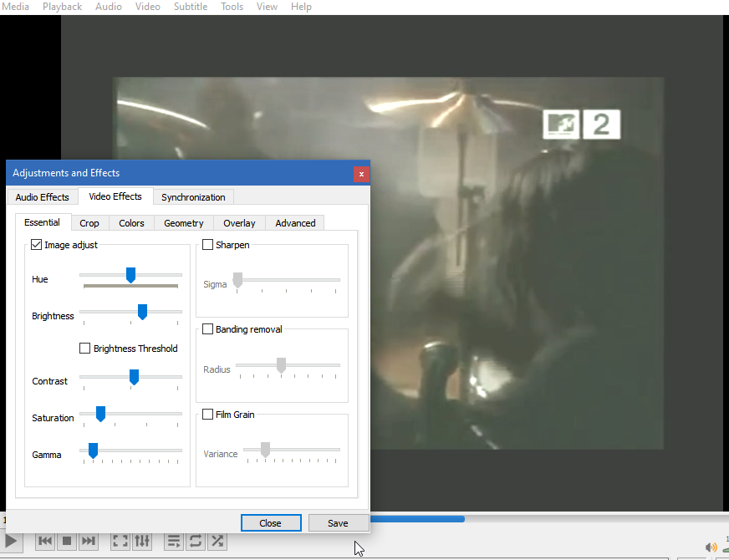Click the video seek progress bar
Image resolution: width=729 pixels, height=560 pixels.
pyautogui.click(x=548, y=519)
